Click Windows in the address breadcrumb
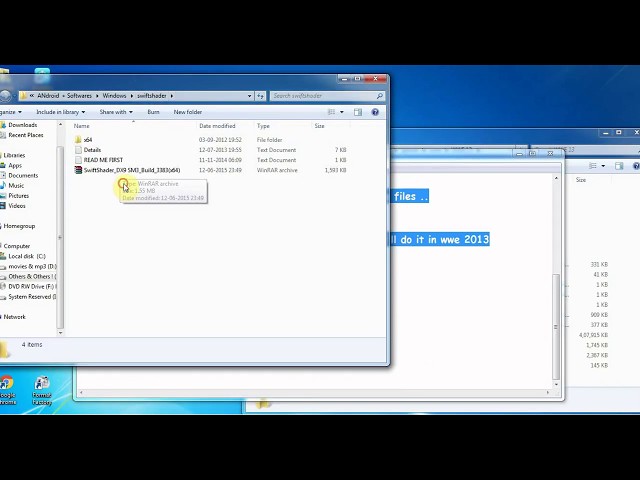 tap(114, 96)
